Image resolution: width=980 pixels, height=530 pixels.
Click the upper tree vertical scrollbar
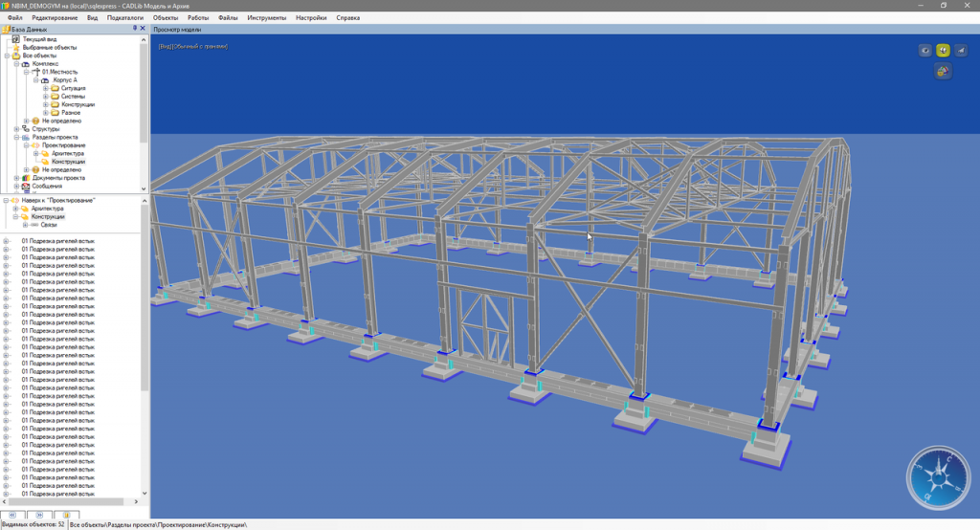[x=144, y=114]
